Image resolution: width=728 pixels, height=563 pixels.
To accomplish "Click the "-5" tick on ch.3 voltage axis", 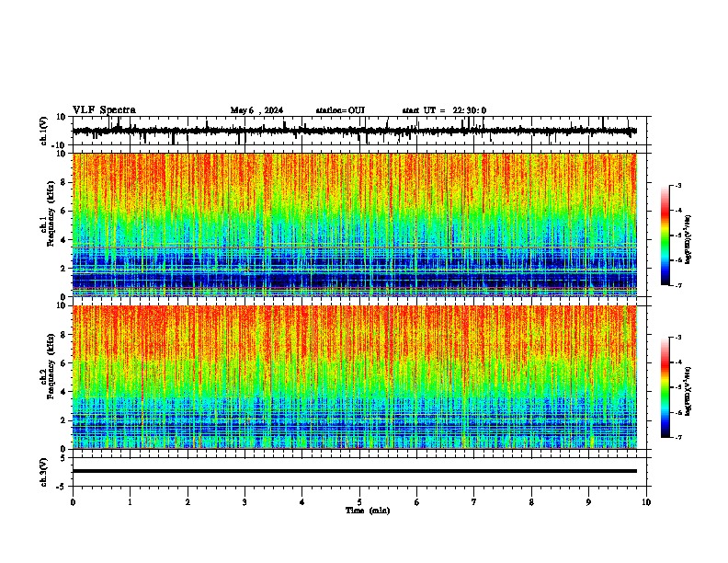I will pos(62,487).
